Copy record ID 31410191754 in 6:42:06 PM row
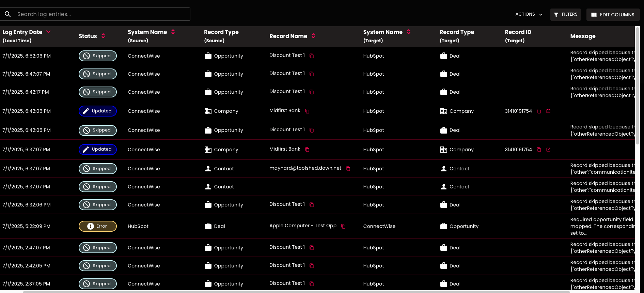 [539, 111]
